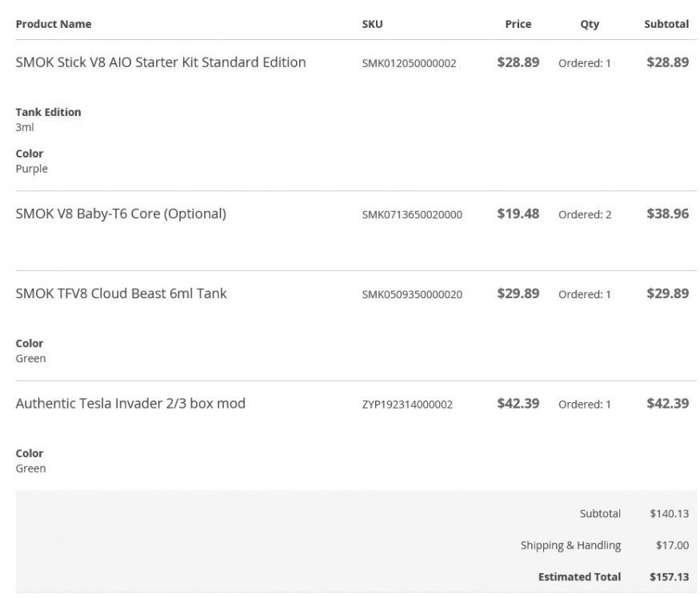
Task: Click SKU "SMK012050000002"
Action: pos(409,63)
